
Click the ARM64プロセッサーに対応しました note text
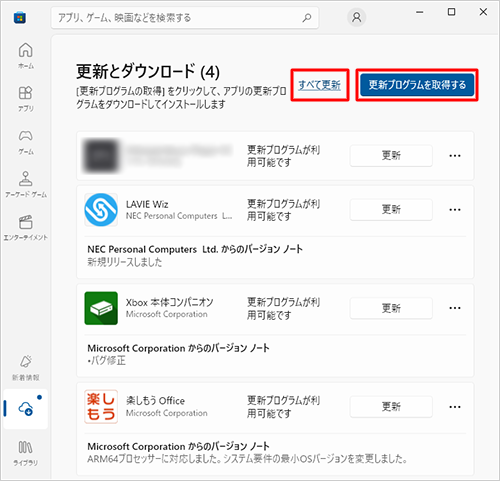pyautogui.click(x=247, y=459)
